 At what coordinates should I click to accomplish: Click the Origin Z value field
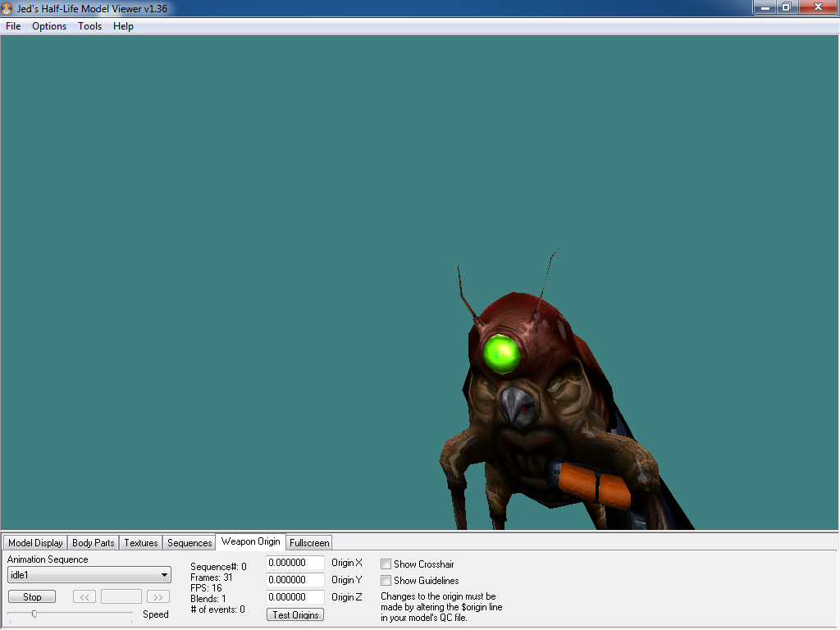click(x=295, y=597)
